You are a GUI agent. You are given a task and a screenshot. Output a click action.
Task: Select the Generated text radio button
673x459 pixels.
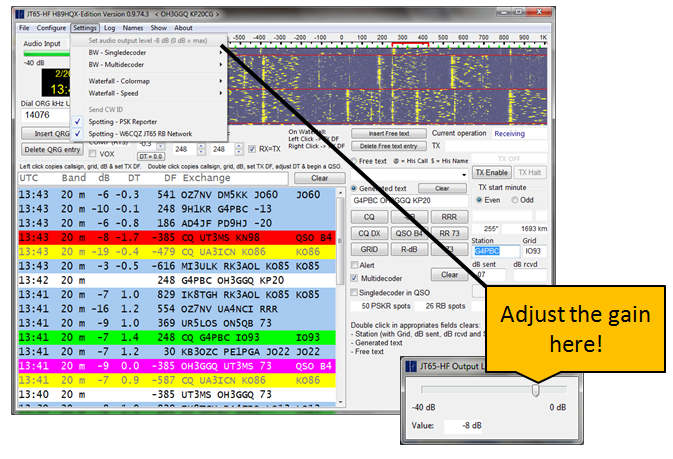point(354,188)
